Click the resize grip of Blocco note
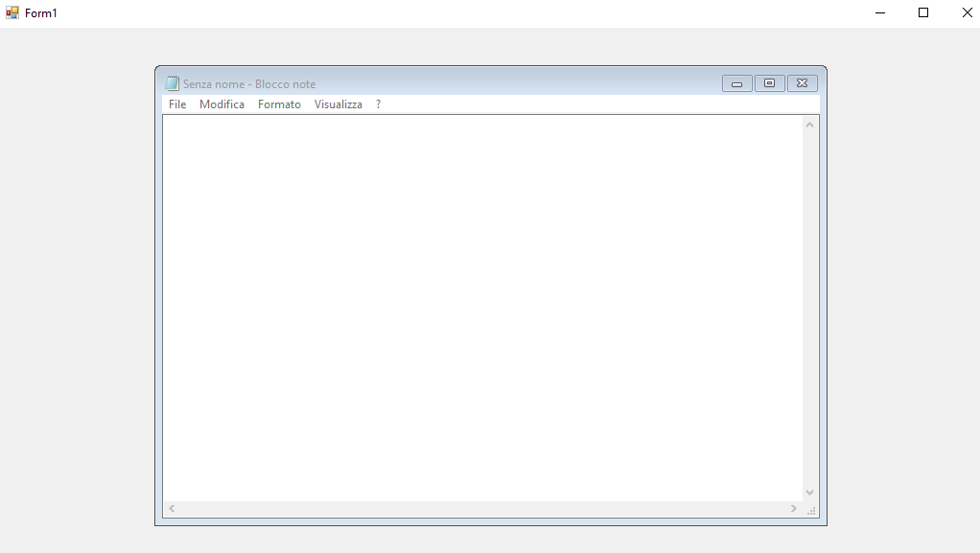Viewport: 980px width, 553px height. pos(811,511)
